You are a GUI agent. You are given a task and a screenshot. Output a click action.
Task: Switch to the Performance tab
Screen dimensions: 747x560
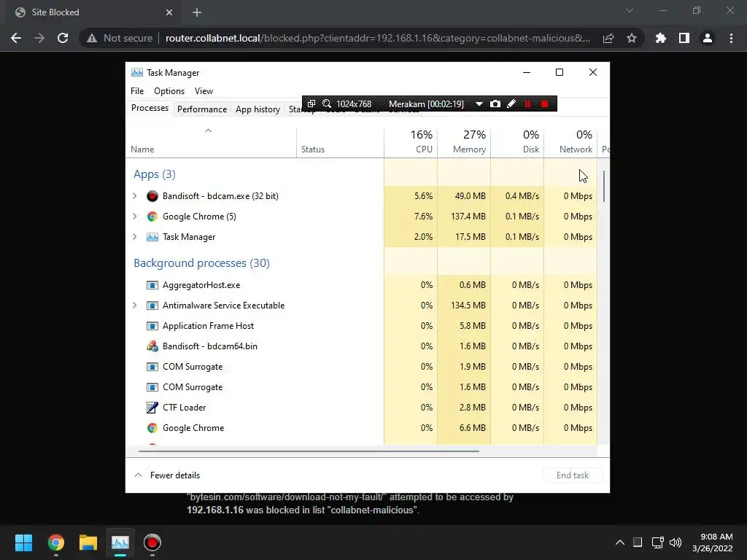[202, 109]
